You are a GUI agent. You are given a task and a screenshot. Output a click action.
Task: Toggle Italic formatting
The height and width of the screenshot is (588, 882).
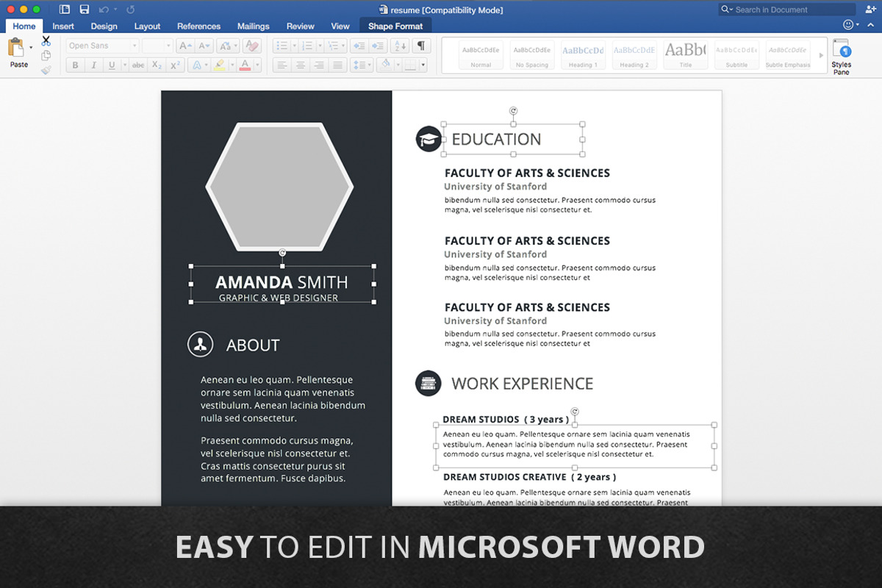pos(93,65)
